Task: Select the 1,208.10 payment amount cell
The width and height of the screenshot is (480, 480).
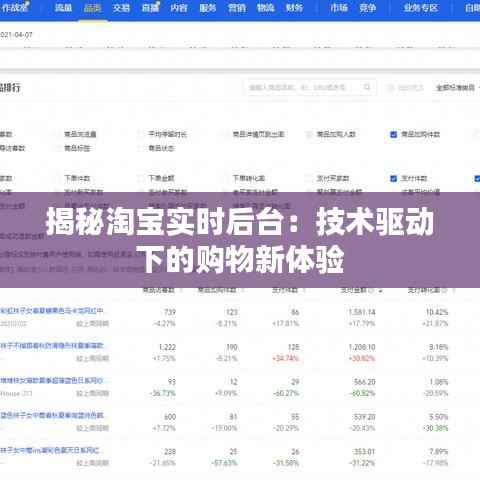Action: [x=362, y=347]
